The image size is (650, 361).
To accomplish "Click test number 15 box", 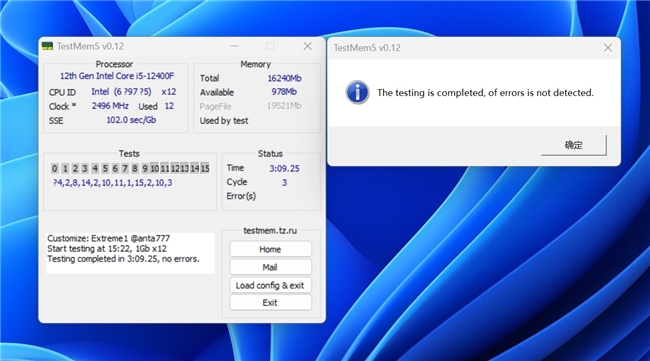I will 205,168.
